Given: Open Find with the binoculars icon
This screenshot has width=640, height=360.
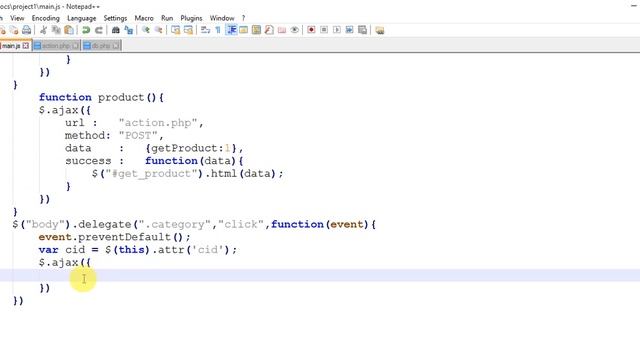Looking at the screenshot, I should coord(116,30).
